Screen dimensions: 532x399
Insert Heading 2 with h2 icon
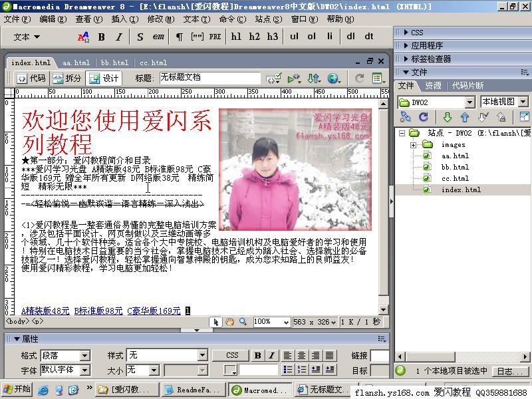click(254, 37)
